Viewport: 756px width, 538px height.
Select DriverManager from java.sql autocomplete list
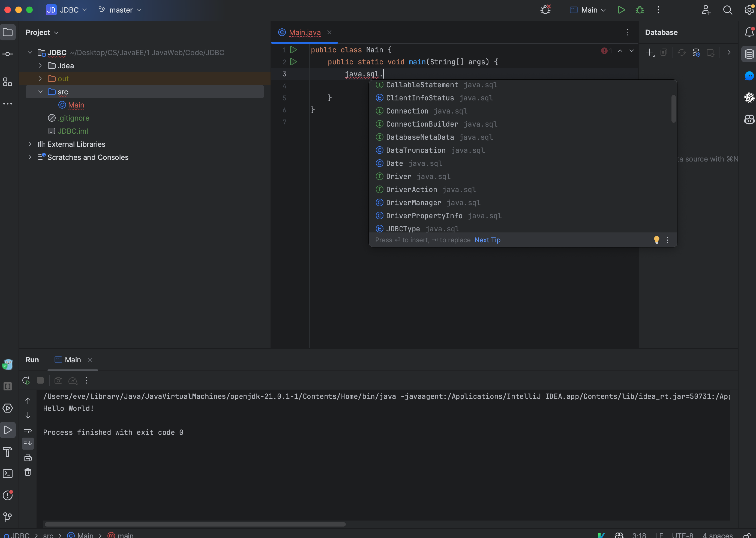[x=413, y=203]
